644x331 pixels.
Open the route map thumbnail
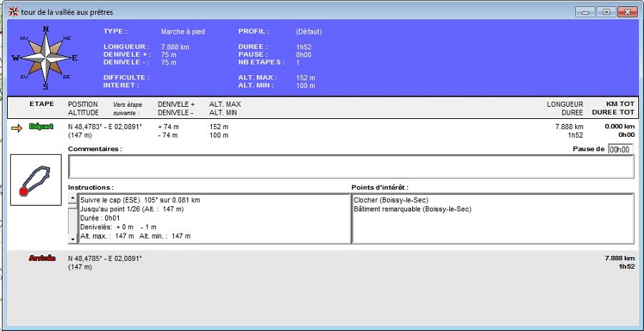coord(36,179)
